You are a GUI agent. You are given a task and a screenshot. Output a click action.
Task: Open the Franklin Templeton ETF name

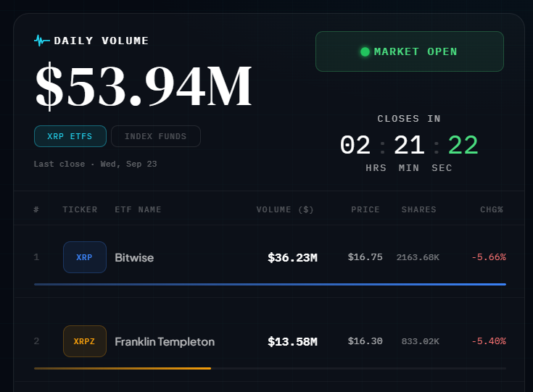[165, 341]
